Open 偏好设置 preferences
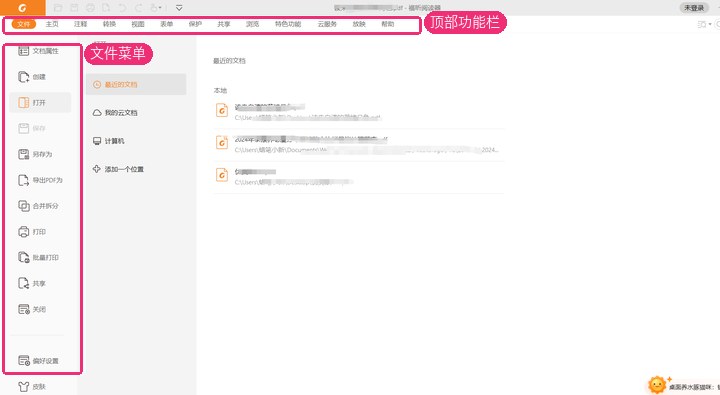Screen dimensions: 720x395 click(x=39, y=361)
